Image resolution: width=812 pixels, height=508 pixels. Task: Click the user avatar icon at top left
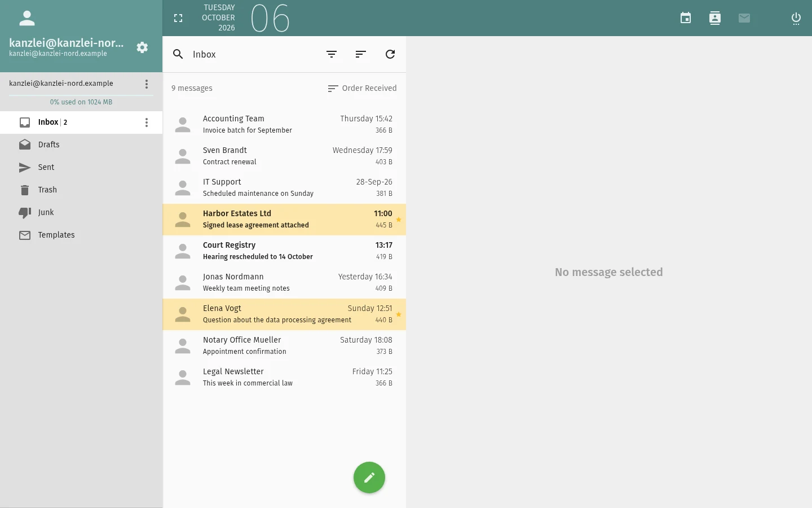27,18
